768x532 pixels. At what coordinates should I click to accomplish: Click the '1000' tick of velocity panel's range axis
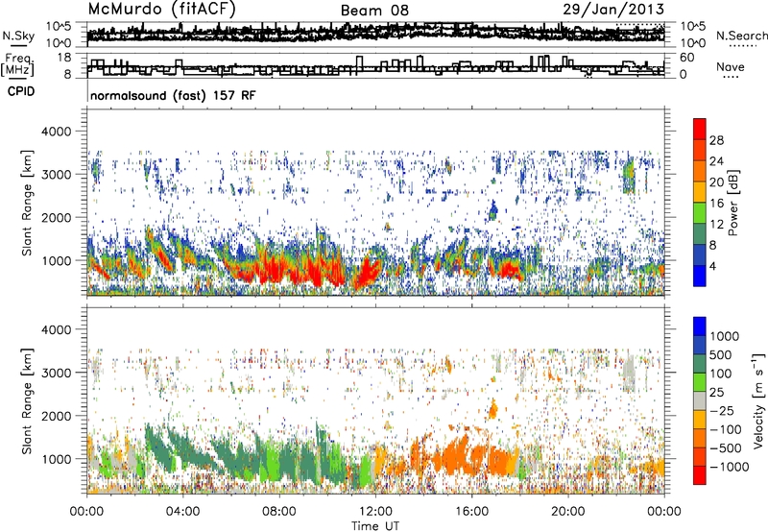(59, 459)
